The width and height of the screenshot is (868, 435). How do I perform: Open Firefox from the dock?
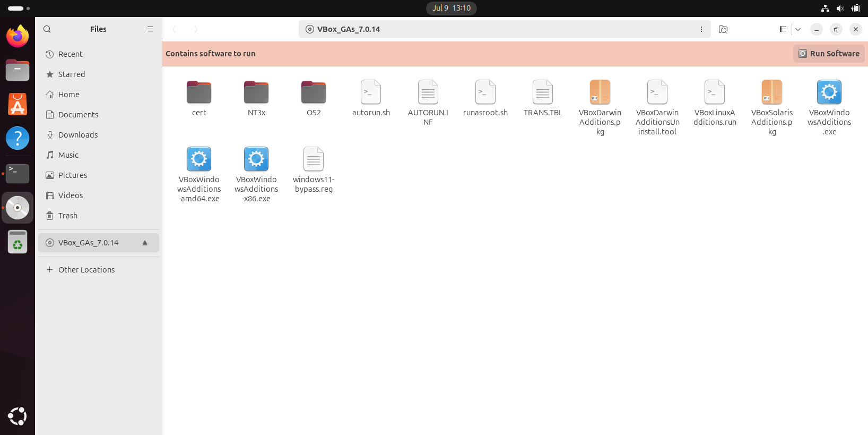coord(18,36)
